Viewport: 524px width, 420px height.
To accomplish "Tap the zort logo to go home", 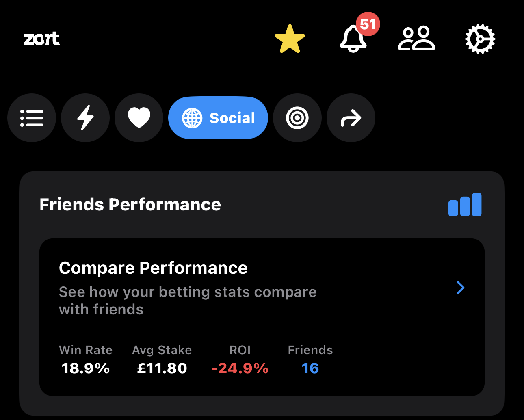I will tap(42, 39).
